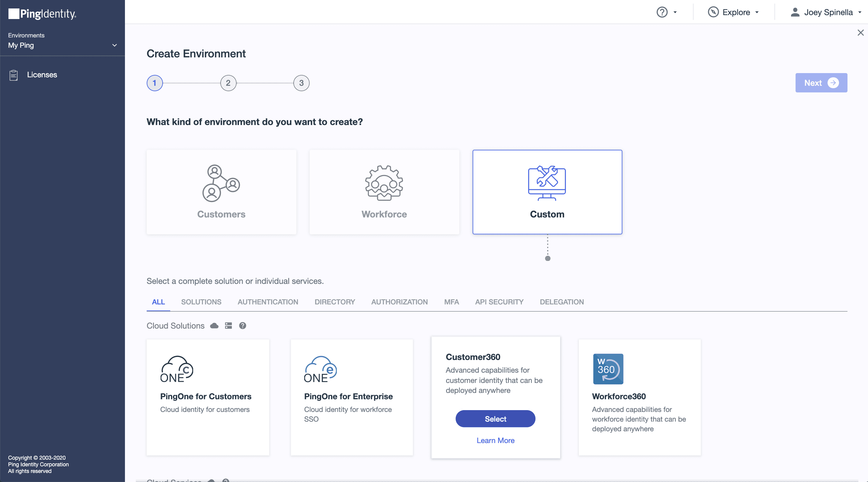
Task: Switch to the AUTHENTICATION tab
Action: point(268,302)
